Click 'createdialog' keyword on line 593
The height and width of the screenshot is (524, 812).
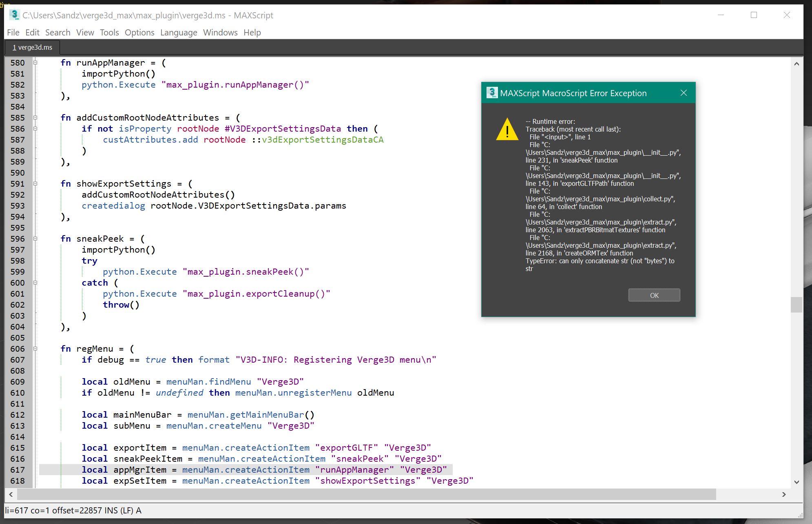(x=113, y=206)
